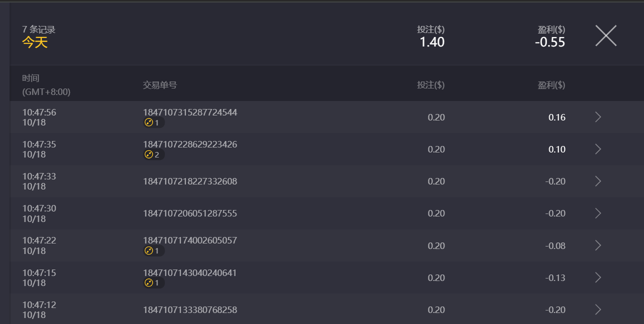Expand details for the 10:47:35 record
Viewport: 644px width, 324px height.
[x=598, y=149]
